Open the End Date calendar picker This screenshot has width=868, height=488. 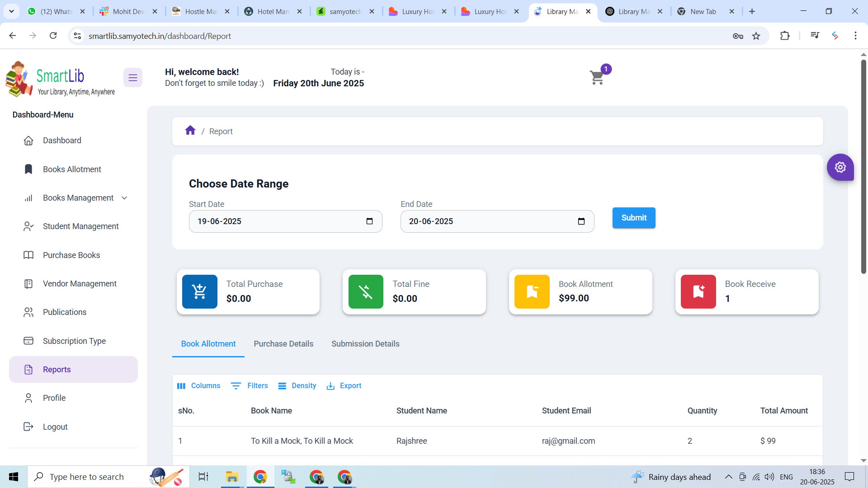point(581,221)
